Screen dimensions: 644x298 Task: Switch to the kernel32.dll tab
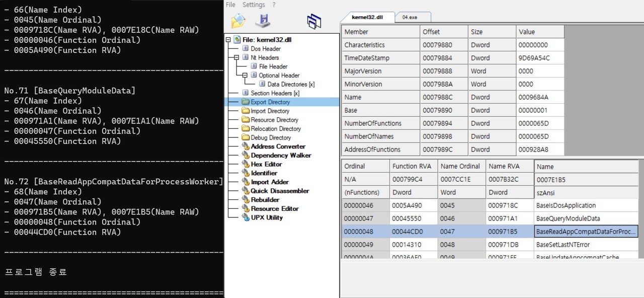coord(367,17)
